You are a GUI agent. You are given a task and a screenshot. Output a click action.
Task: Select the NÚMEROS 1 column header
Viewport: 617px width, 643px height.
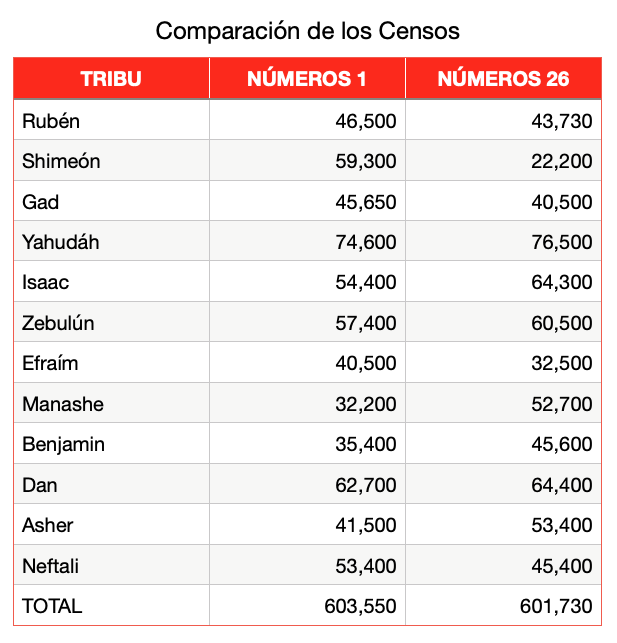(307, 79)
